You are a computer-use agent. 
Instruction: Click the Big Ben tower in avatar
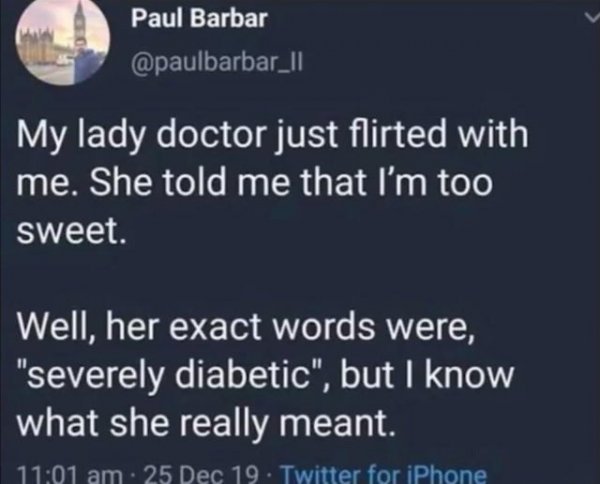[80, 23]
